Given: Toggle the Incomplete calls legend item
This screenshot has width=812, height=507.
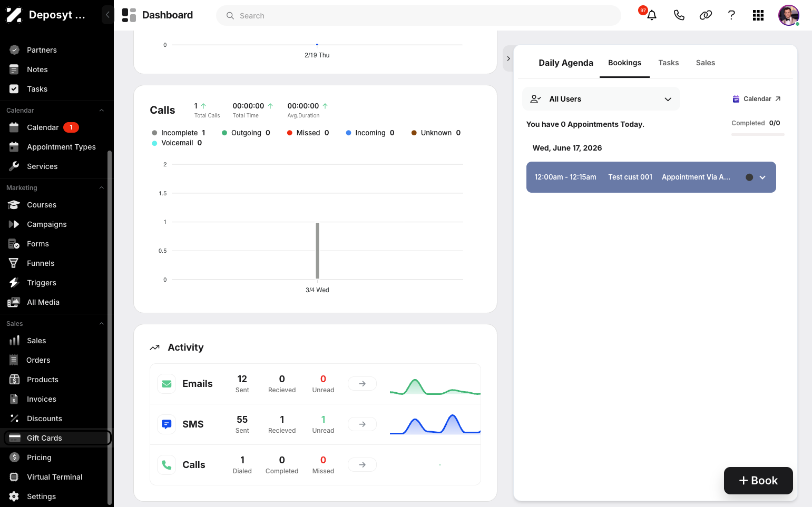Looking at the screenshot, I should [179, 133].
